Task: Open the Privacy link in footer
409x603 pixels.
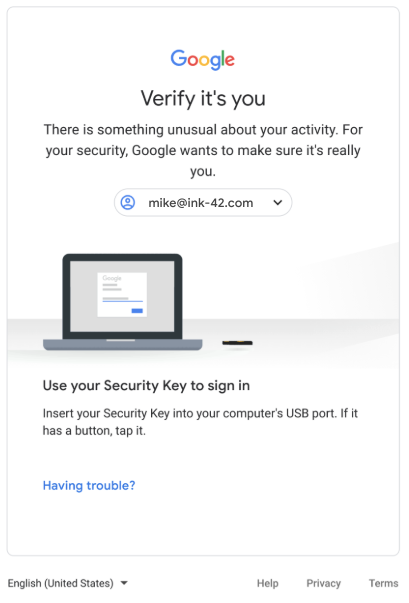Action: 323,583
